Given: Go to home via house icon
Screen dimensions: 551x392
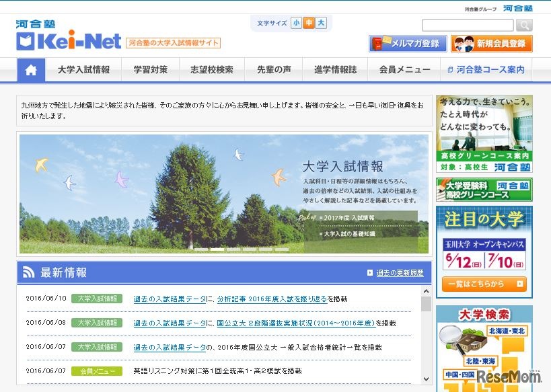Looking at the screenshot, I should 31,70.
